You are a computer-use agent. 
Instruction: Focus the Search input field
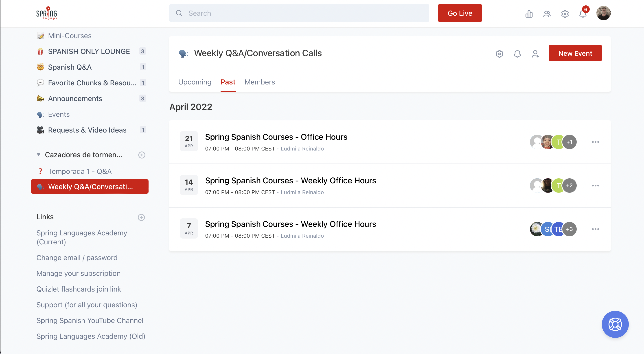(299, 13)
